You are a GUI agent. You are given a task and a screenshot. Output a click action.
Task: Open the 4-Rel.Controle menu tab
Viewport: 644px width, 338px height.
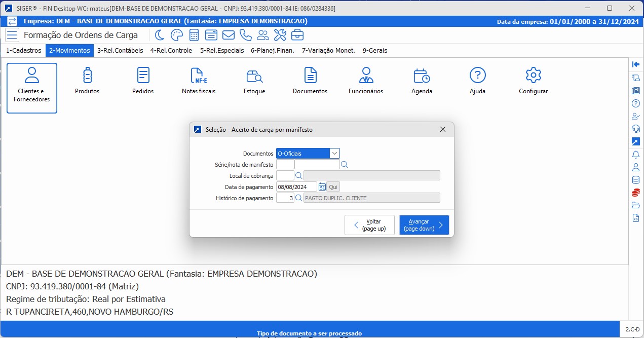(171, 51)
